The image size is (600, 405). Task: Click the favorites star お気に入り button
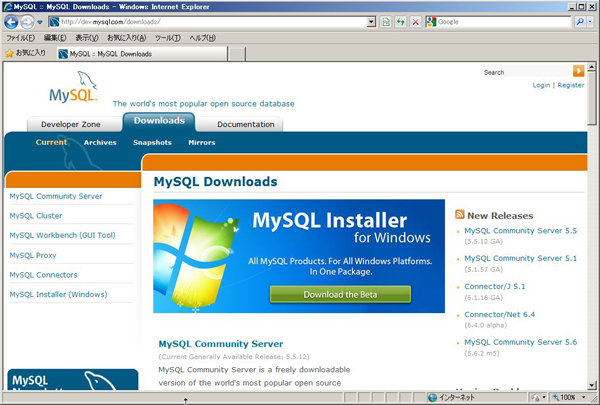point(25,53)
